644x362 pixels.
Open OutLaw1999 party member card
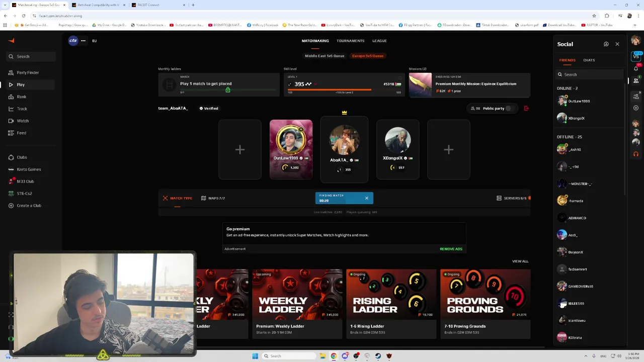tap(291, 149)
